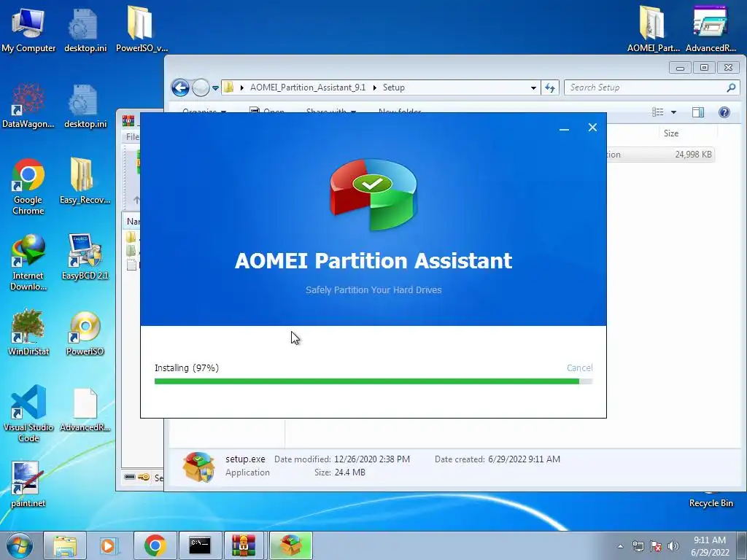Open the Windows Start menu
This screenshot has height=560, width=747.
click(x=19, y=545)
